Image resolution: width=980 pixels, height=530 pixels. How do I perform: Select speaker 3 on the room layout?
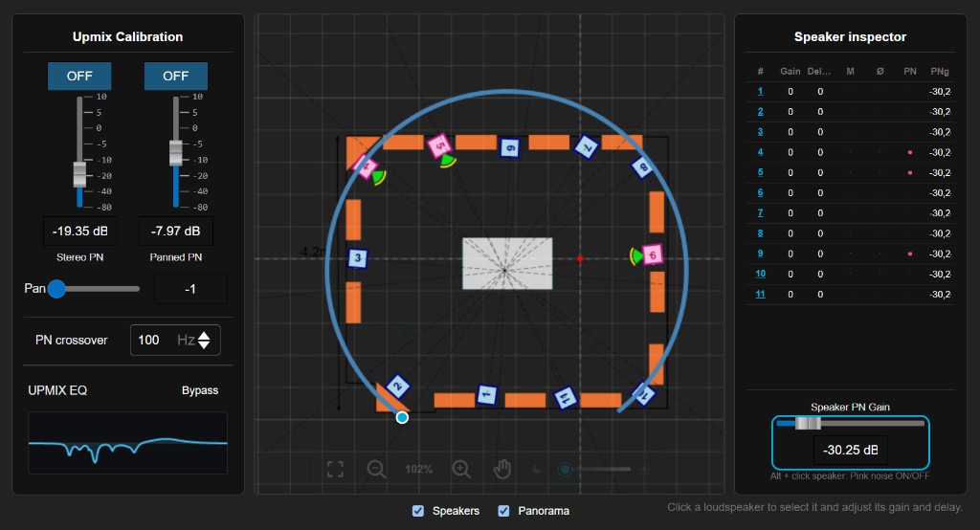358,257
